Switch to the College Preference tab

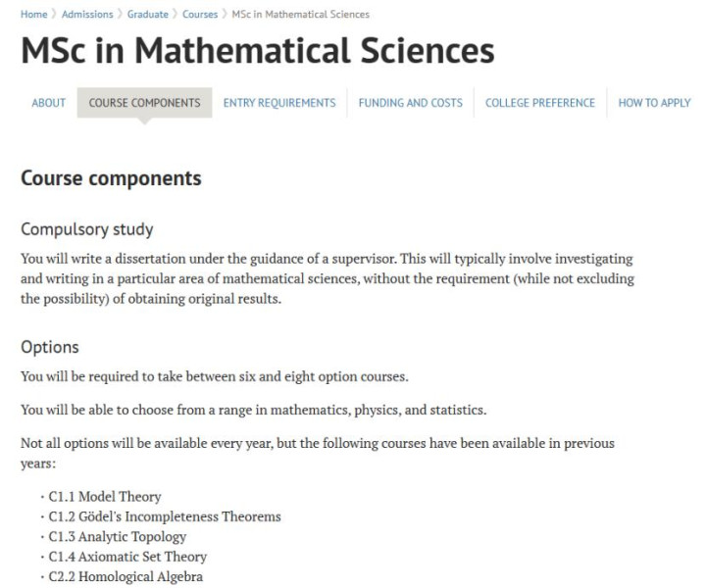540,103
